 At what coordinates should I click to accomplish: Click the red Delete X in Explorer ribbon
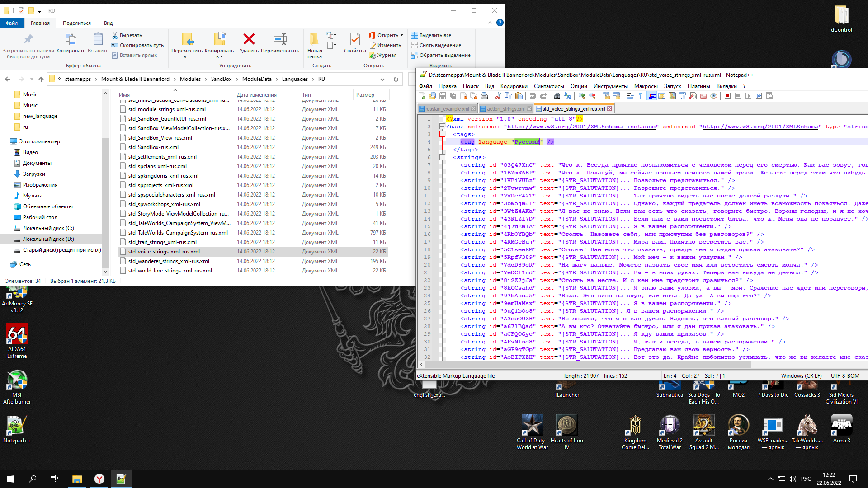click(x=249, y=39)
